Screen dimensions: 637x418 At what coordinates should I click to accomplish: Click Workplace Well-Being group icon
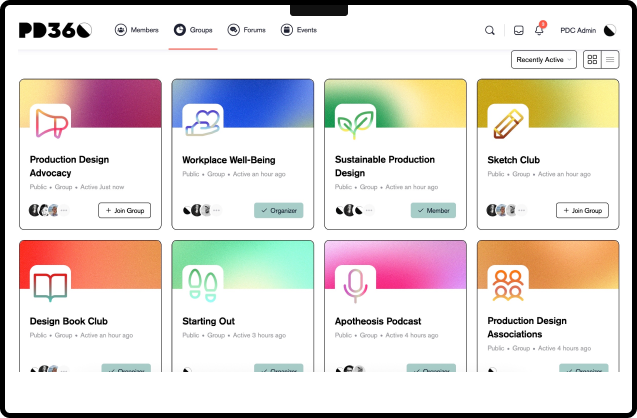[202, 123]
